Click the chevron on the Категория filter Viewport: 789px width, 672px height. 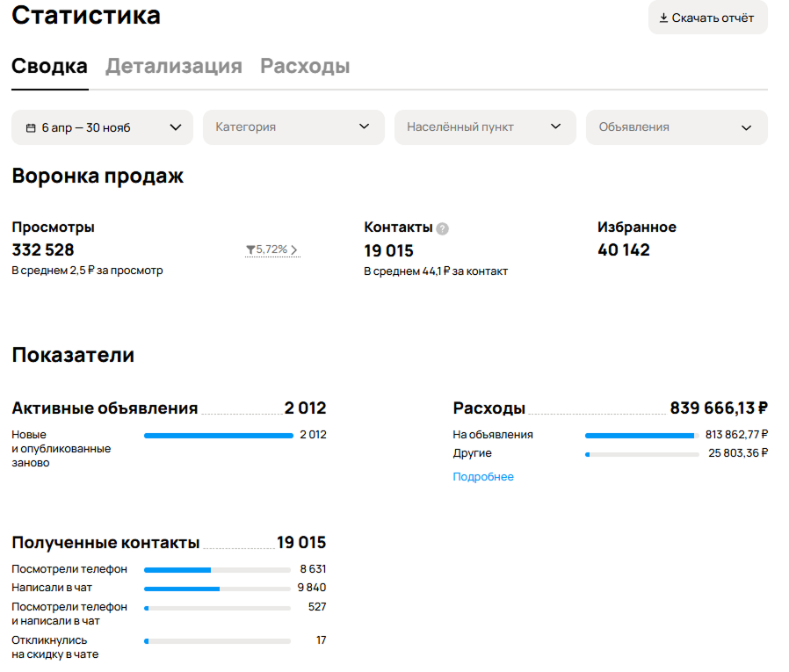coord(364,126)
